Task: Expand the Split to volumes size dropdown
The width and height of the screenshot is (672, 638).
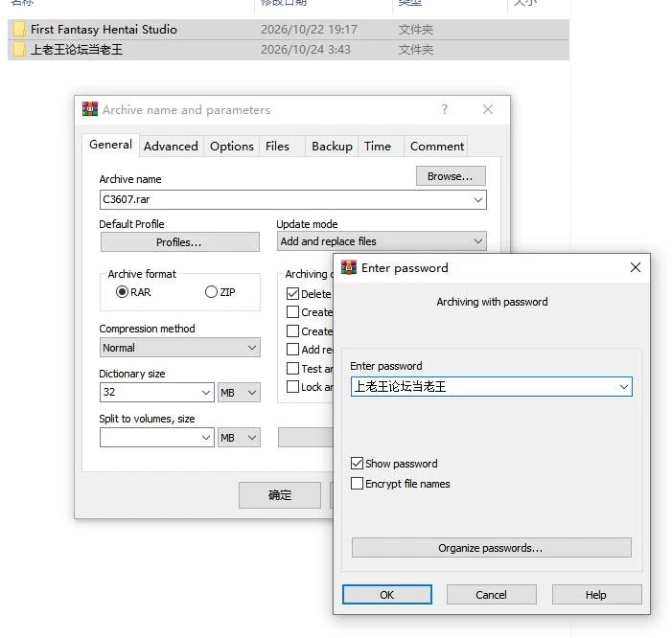Action: coord(206,438)
